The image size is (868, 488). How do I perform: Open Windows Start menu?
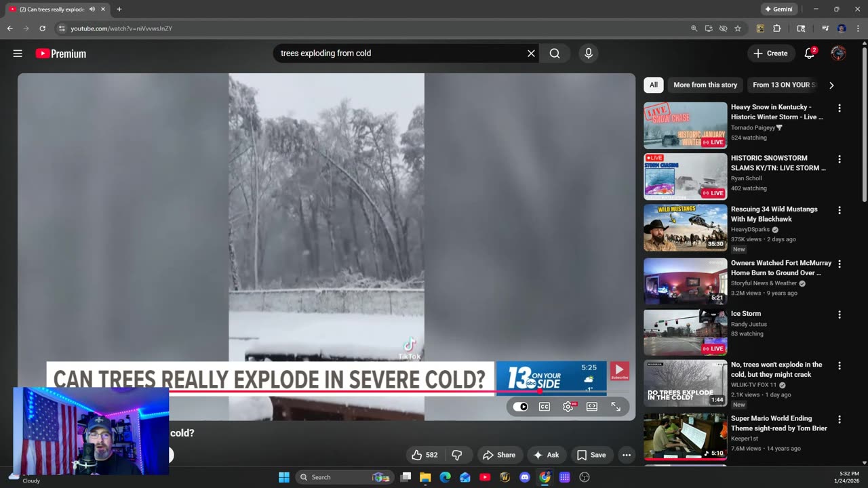tap(284, 477)
